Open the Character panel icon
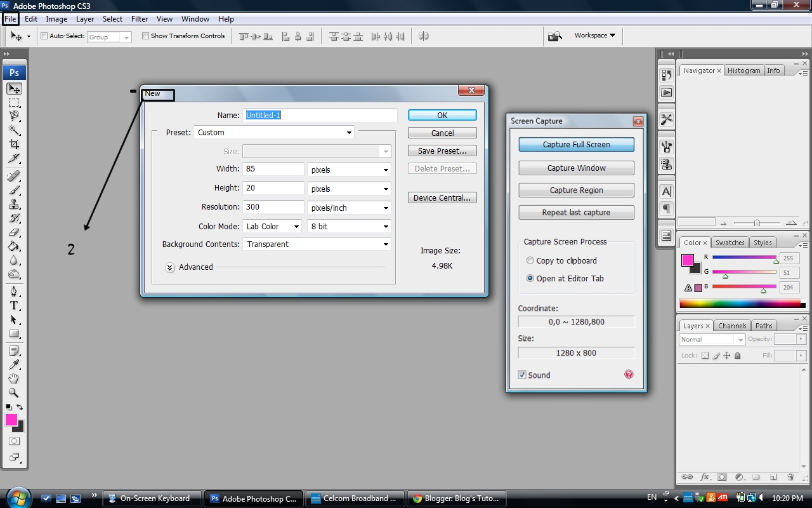This screenshot has width=812, height=508. (666, 190)
